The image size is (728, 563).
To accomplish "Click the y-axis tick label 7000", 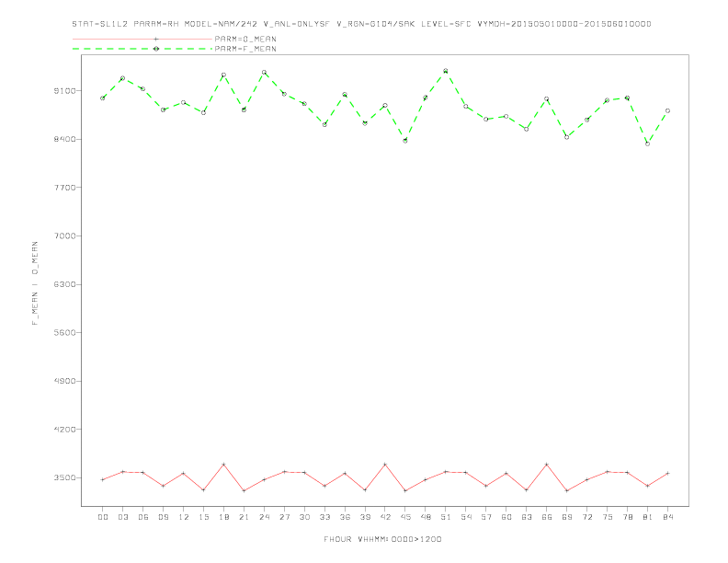I will 64,236.
